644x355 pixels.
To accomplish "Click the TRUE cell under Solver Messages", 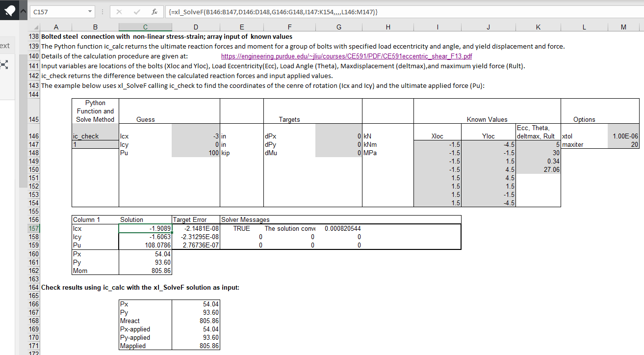I will 241,228.
